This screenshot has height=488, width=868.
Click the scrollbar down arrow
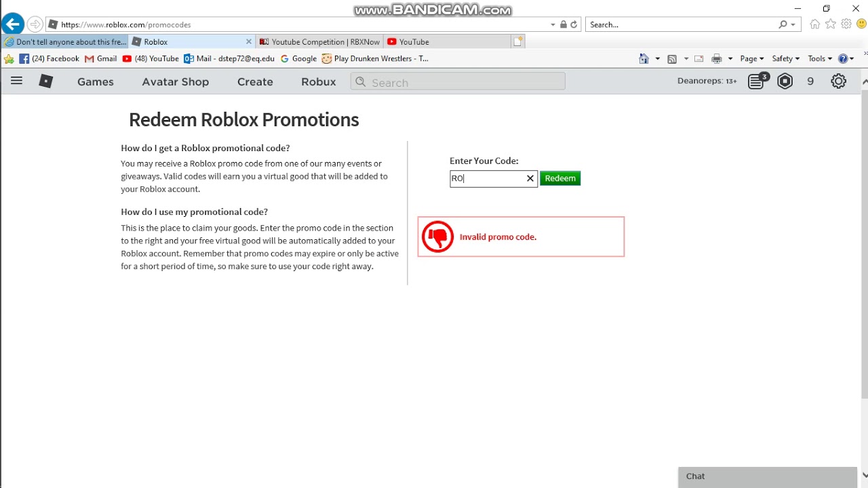tap(865, 476)
